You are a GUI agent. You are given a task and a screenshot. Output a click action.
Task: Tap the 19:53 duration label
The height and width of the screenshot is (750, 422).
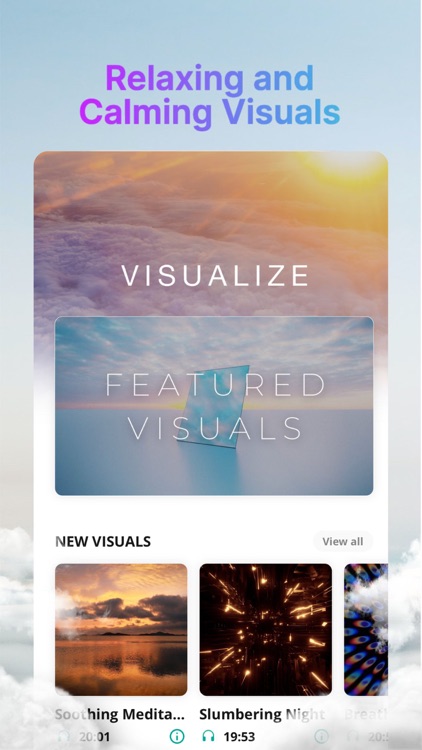click(x=239, y=737)
